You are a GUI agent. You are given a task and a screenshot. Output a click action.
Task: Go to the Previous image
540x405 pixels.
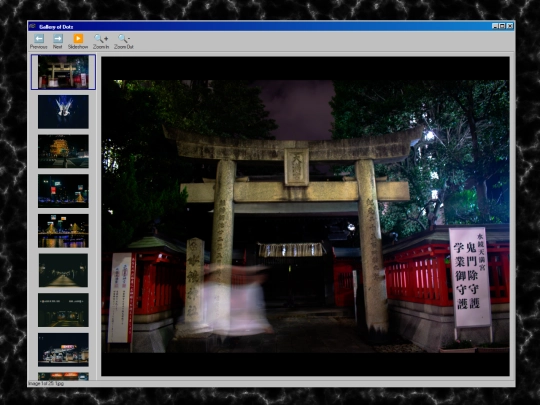[x=39, y=42]
